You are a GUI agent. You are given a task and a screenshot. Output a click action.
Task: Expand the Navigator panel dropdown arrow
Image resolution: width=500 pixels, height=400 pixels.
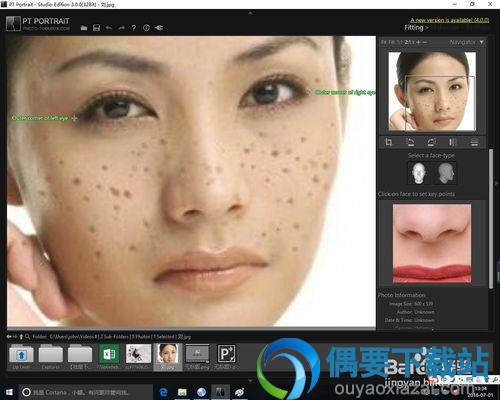481,42
